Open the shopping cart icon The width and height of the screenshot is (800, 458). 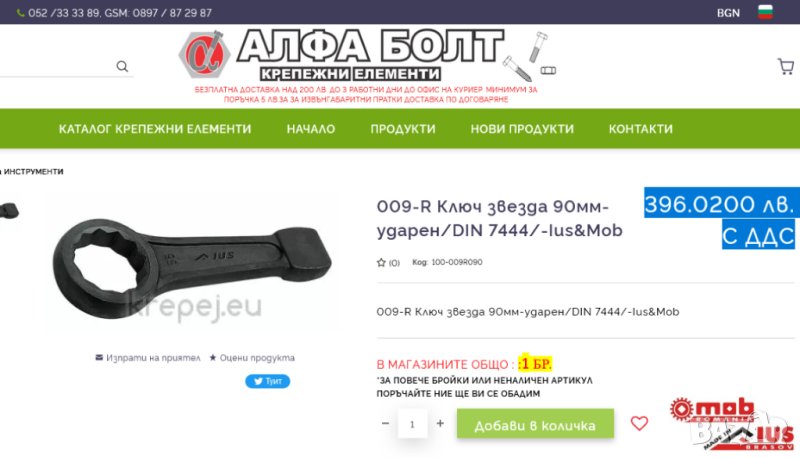(x=785, y=66)
